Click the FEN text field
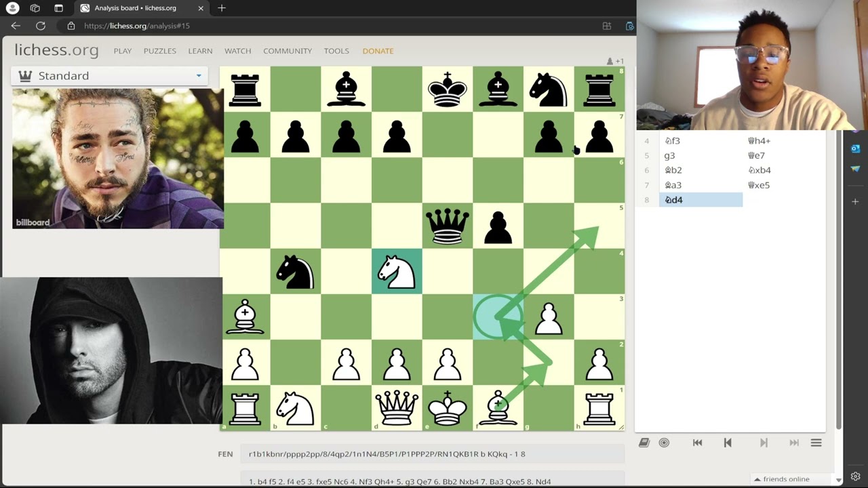Screen dimensions: 868x488 [432, 454]
